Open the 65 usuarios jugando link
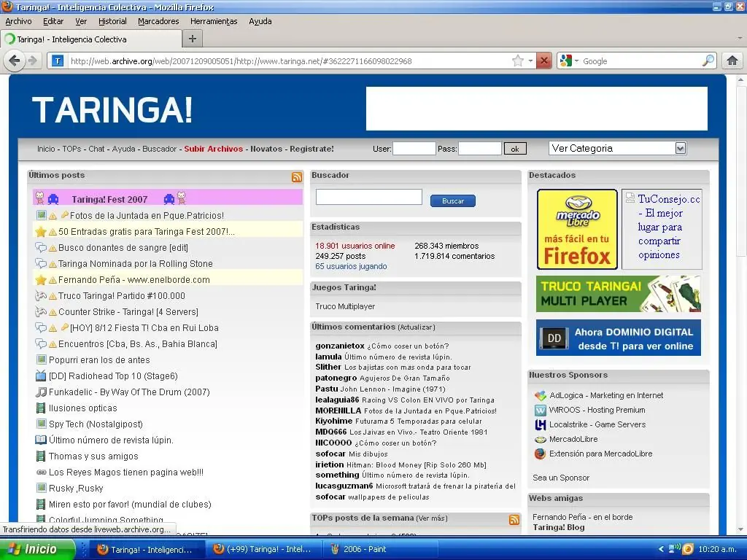 tap(351, 266)
